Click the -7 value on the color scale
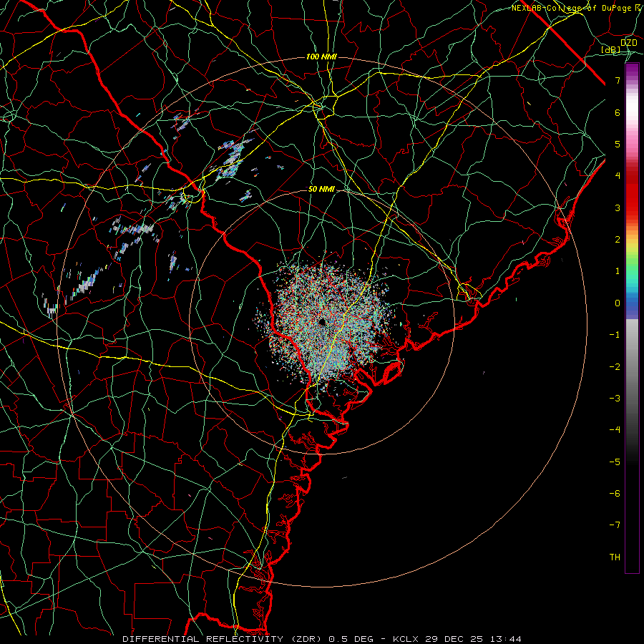Screen dimensions: 644x644 615,525
